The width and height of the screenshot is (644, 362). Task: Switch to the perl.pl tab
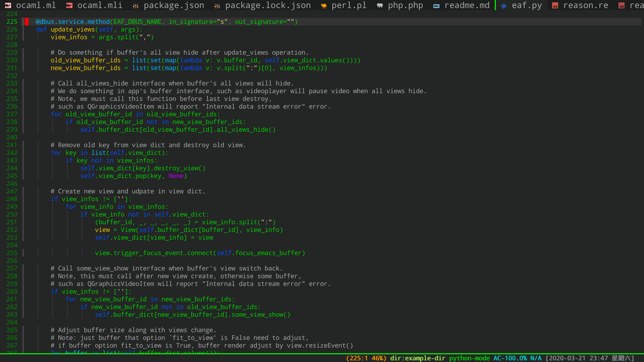(x=349, y=6)
